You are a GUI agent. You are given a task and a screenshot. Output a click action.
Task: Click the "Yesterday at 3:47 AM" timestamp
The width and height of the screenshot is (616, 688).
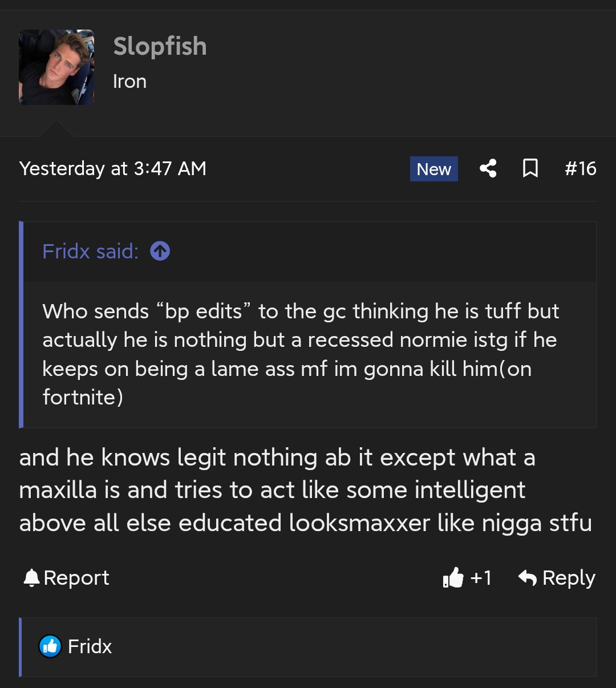(112, 169)
